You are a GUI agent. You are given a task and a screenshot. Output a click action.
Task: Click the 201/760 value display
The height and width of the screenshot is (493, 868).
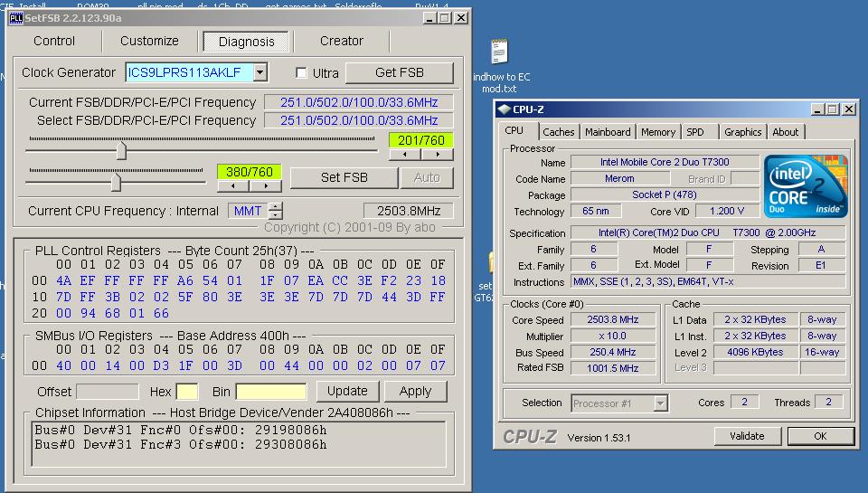420,140
